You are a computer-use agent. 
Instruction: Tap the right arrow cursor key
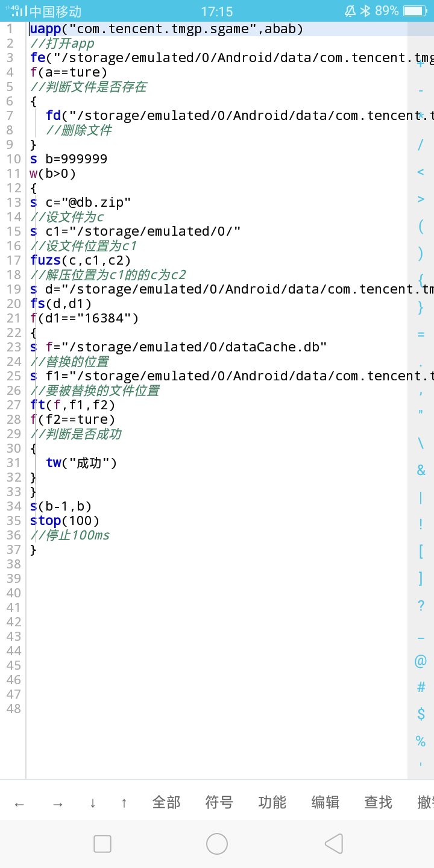click(58, 803)
